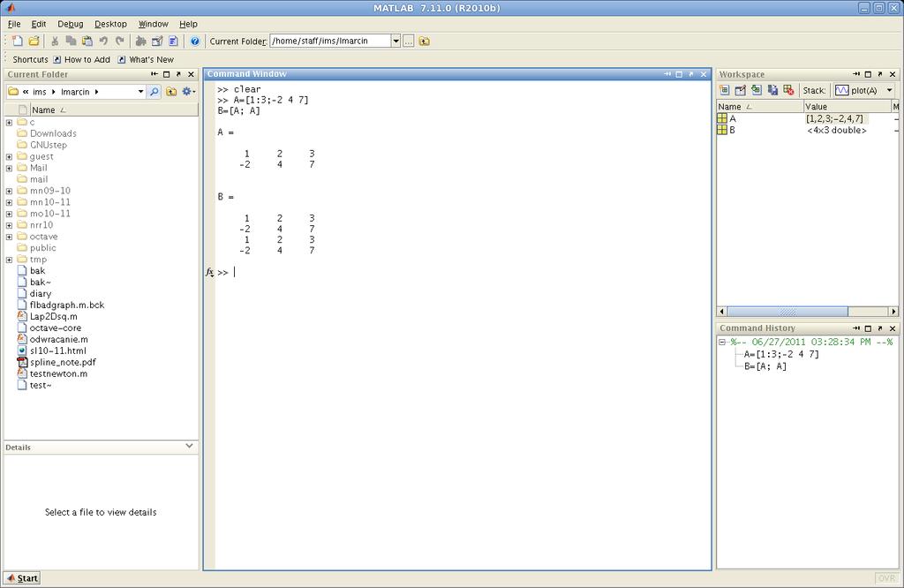Open Current Folder address bar dropdown arrow
The width and height of the screenshot is (904, 588).
[x=140, y=92]
